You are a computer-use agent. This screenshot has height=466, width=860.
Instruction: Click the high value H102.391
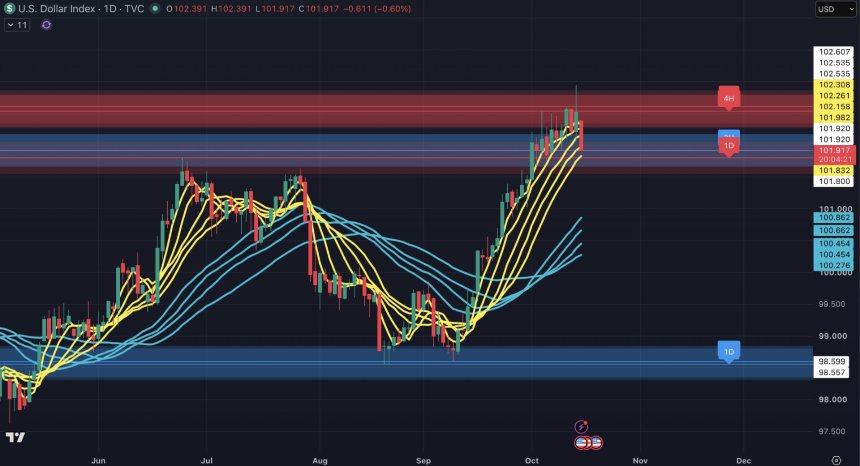click(x=232, y=9)
